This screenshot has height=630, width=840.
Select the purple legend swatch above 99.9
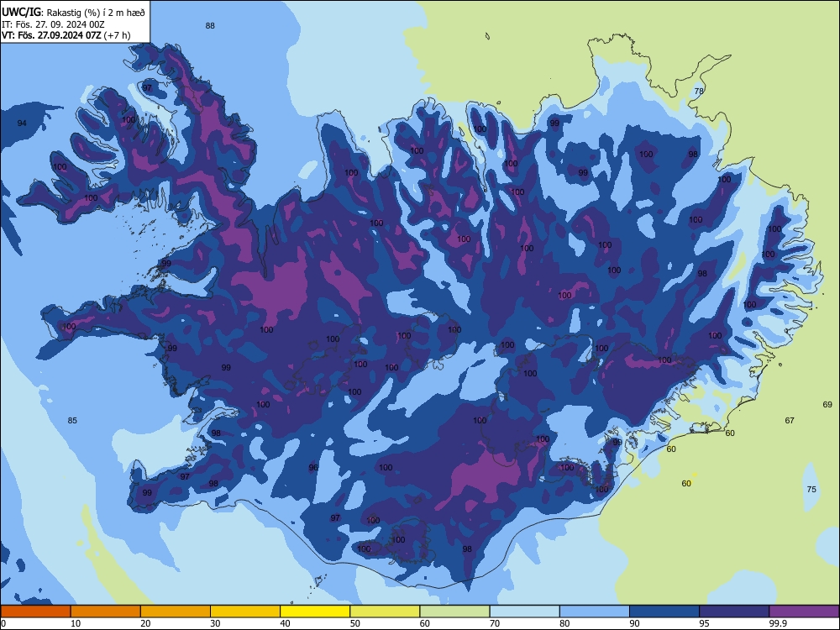804,612
